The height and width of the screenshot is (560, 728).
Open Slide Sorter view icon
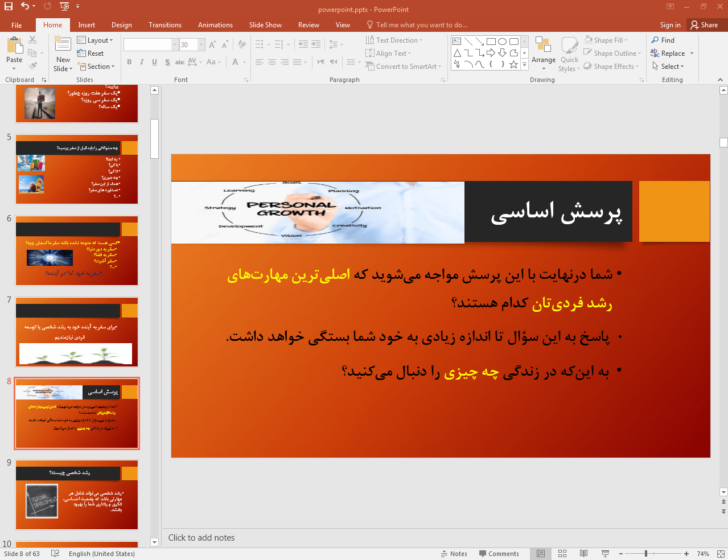coord(562,554)
